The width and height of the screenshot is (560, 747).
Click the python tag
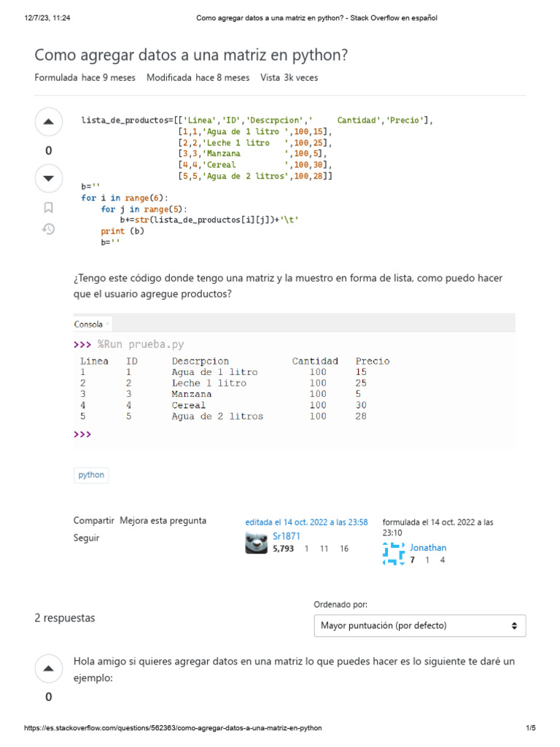click(x=91, y=475)
